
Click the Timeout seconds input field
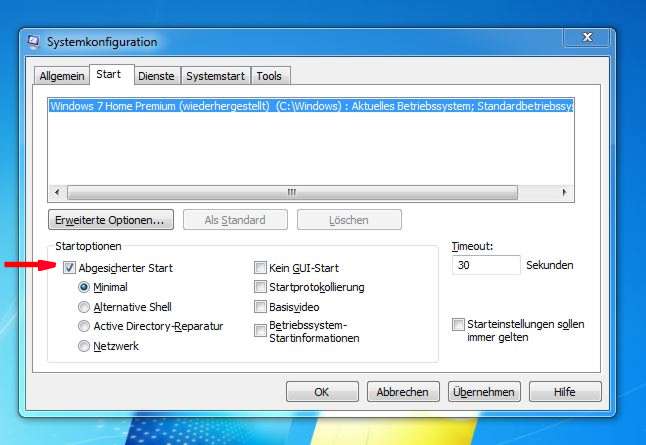click(x=486, y=265)
